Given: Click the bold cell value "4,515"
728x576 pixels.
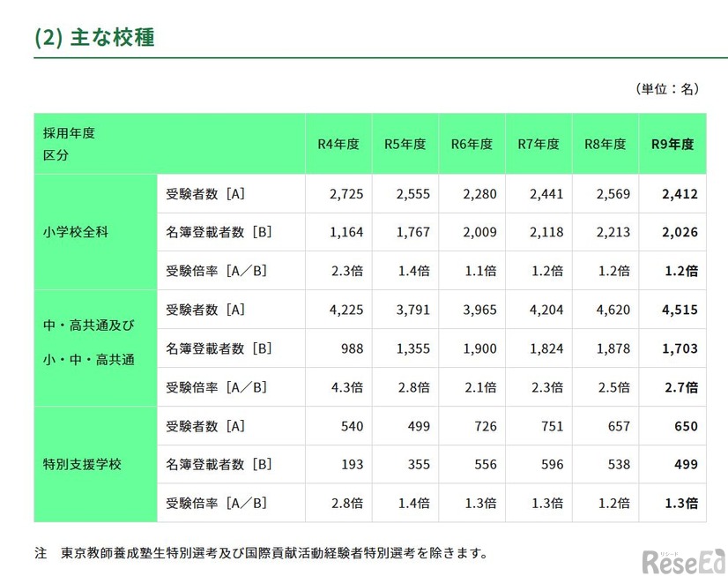Looking at the screenshot, I should point(680,310).
